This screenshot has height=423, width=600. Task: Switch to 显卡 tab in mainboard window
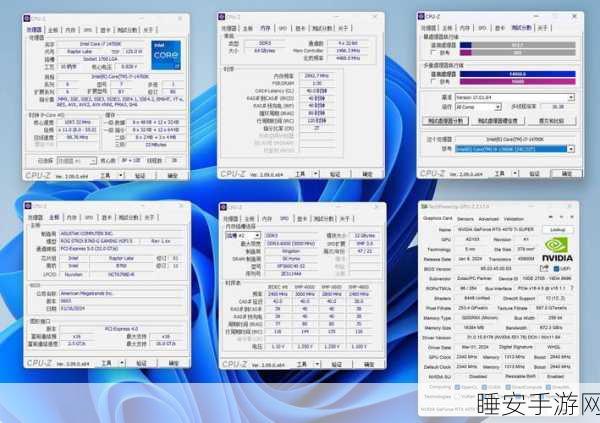pyautogui.click(x=106, y=217)
